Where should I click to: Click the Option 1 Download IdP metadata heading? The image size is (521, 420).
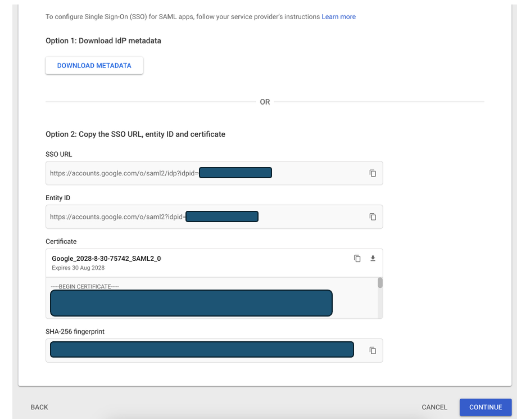pos(103,41)
